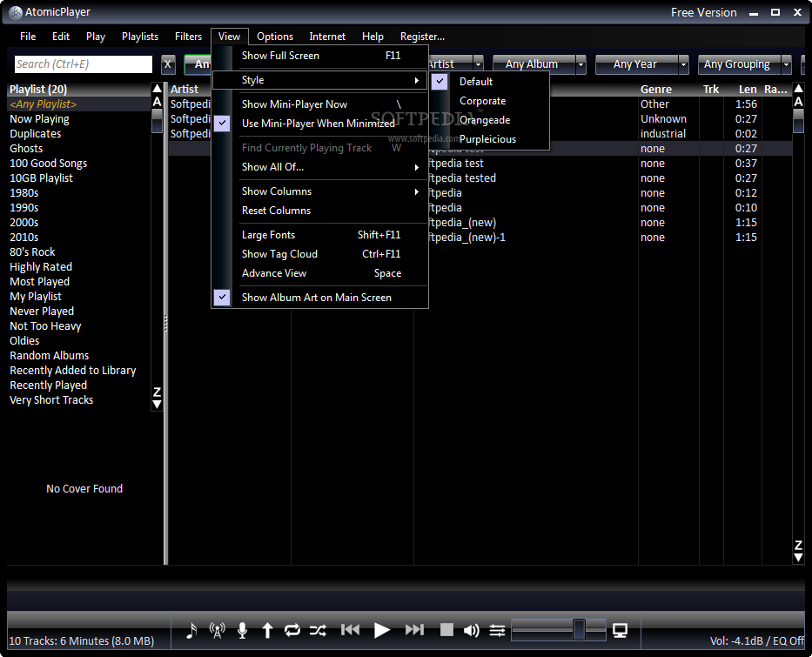The image size is (812, 657).
Task: Start playback with the play button
Action: pyautogui.click(x=382, y=630)
